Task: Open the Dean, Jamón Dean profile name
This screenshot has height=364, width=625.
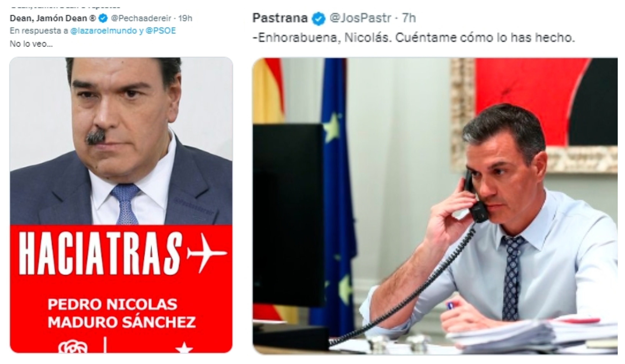Action: [48, 18]
